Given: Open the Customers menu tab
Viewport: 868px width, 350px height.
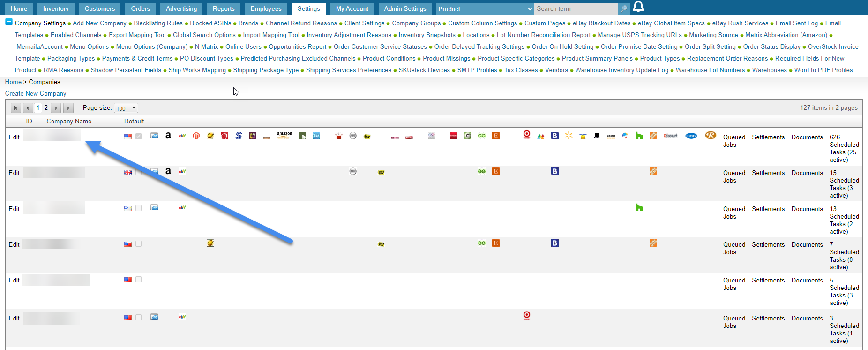Looking at the screenshot, I should click(x=100, y=8).
